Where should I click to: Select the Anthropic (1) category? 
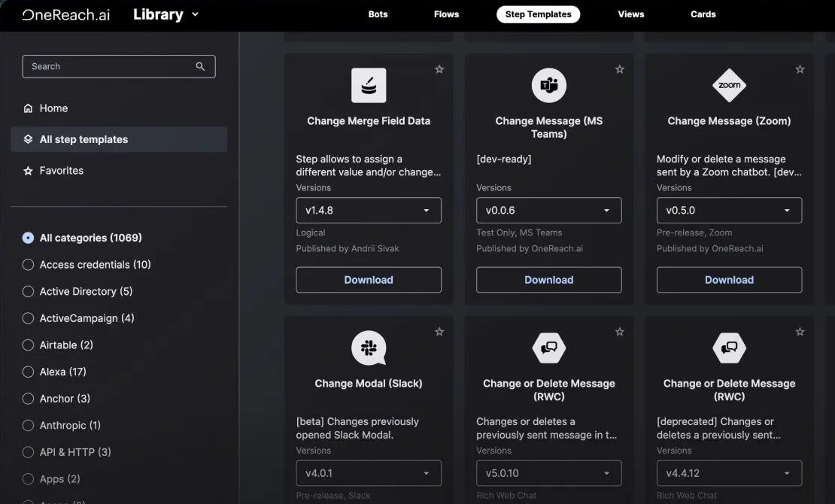tap(29, 425)
